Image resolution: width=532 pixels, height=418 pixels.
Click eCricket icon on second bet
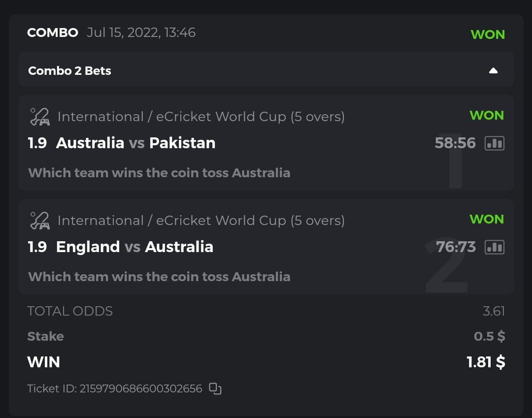click(40, 221)
